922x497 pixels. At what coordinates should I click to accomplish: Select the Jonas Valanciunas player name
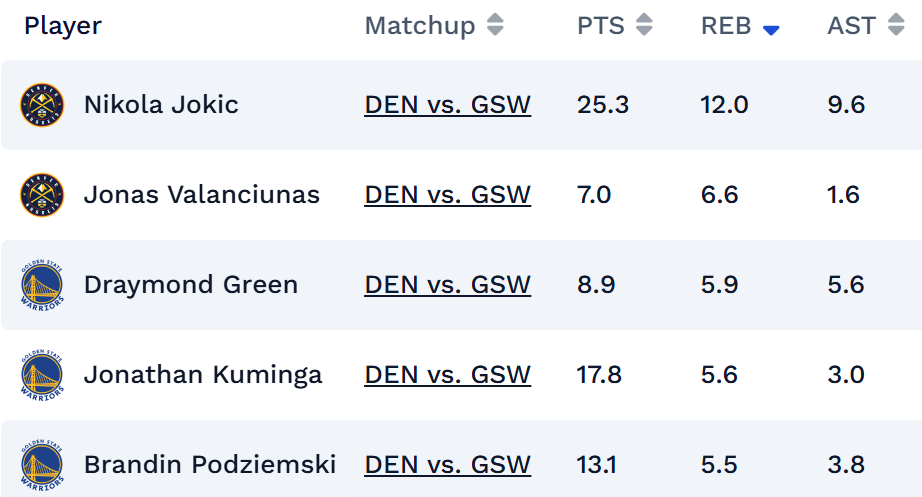coord(201,194)
